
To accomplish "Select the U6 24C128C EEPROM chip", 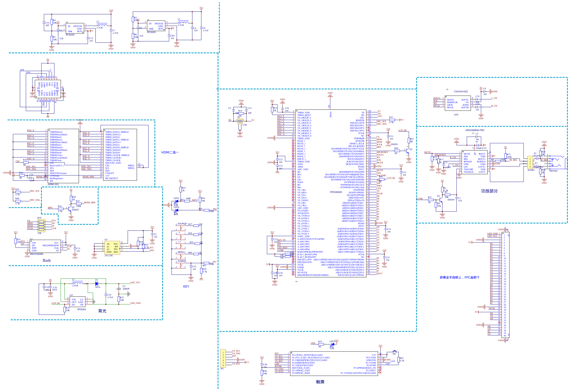I will 112,248.
